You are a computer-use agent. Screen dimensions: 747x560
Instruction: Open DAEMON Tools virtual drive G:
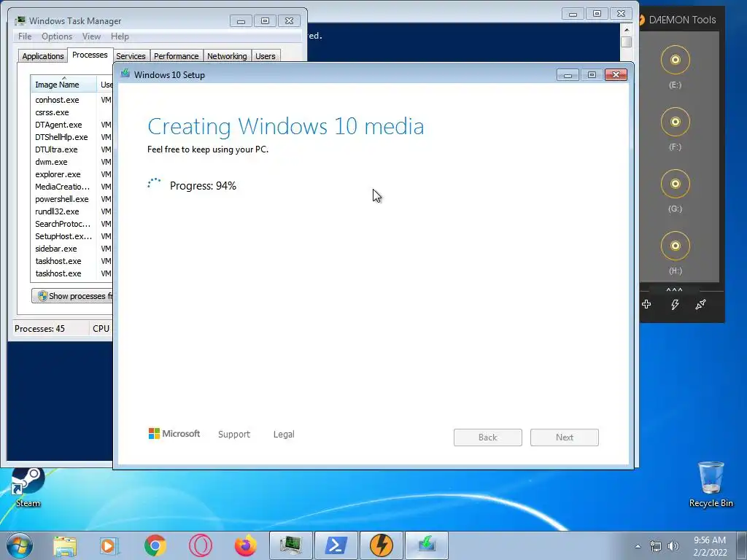(x=675, y=184)
